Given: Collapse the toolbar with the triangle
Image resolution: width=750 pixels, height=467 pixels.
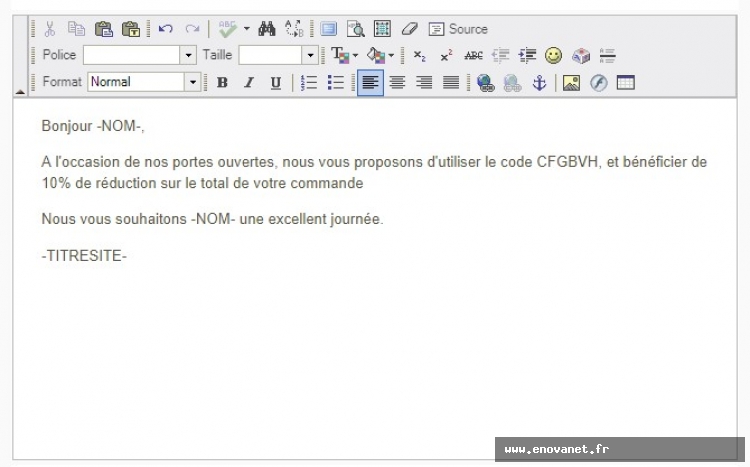Looking at the screenshot, I should [x=20, y=91].
